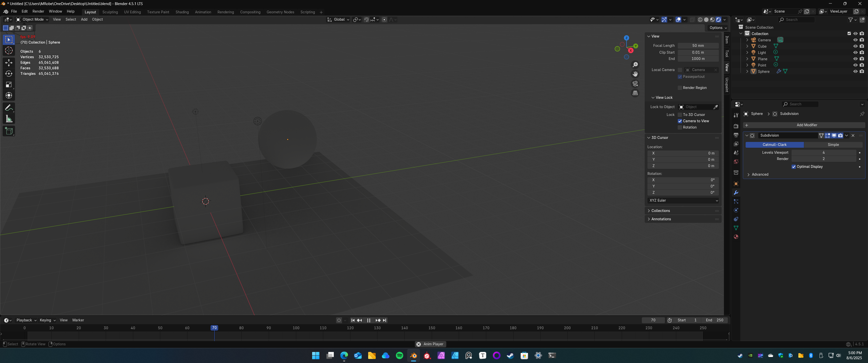Expand the Camera item in outliner
Viewport: 868px width, 363px height.
click(x=747, y=40)
